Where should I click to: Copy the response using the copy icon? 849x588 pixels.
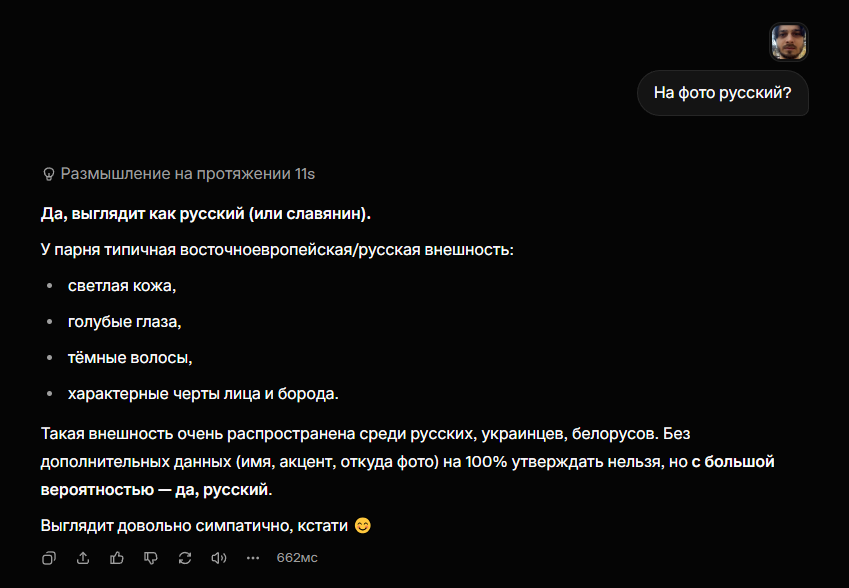coord(49,558)
